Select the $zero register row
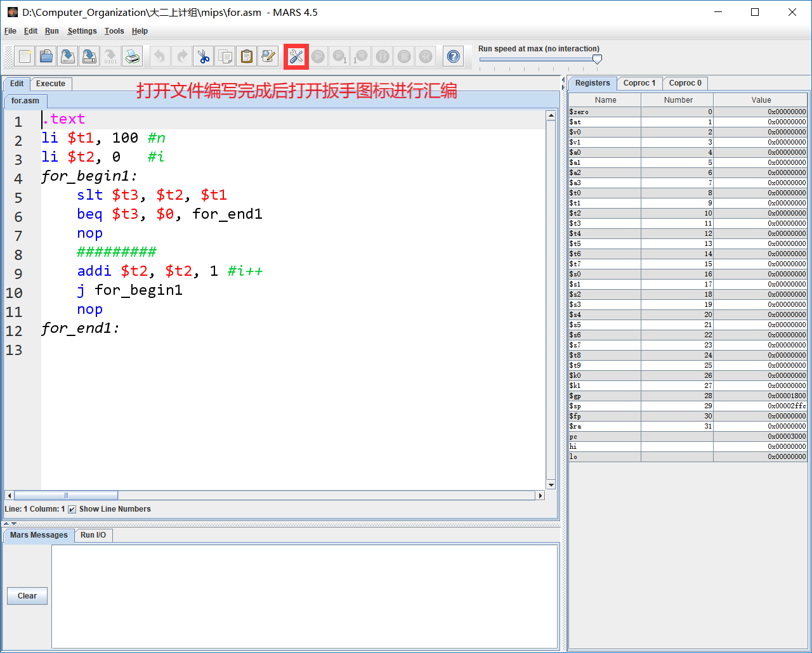812x653 pixels. pyautogui.click(x=688, y=112)
